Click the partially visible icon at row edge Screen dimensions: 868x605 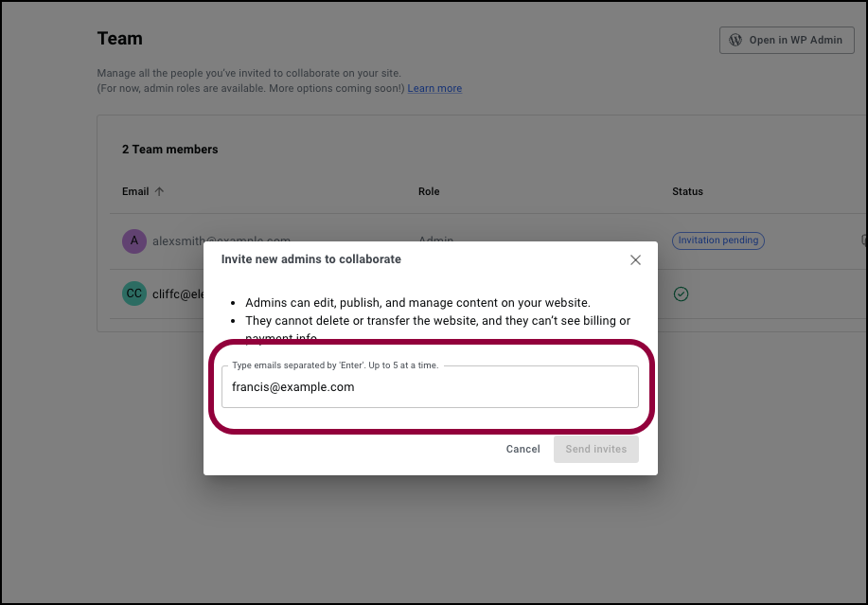[863, 240]
